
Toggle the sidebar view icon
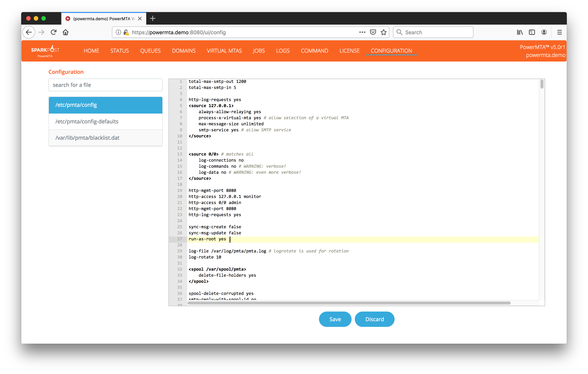(x=532, y=32)
